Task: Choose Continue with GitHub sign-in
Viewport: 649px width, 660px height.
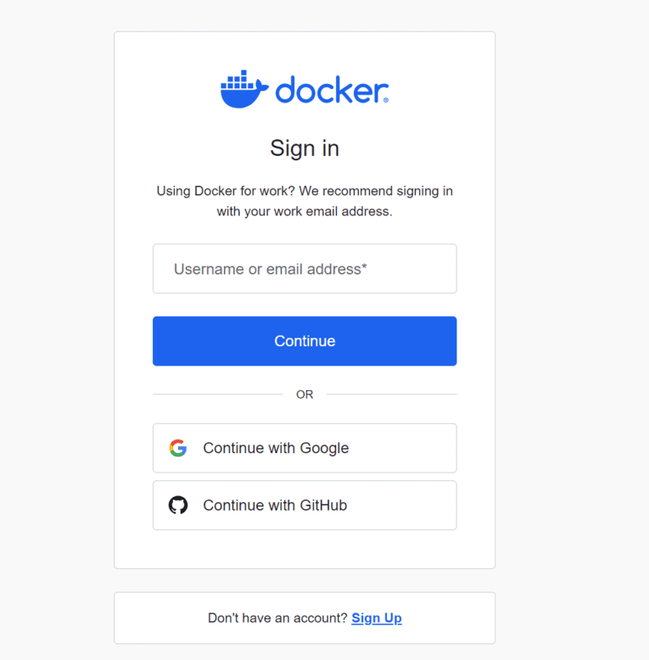Action: (305, 505)
